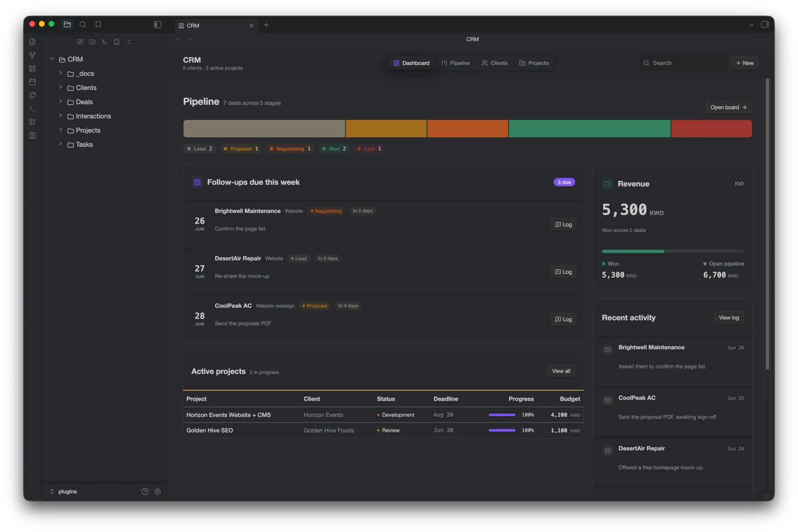798x532 pixels.
Task: Create a new folder icon in explorer toolbar
Action: (92, 42)
